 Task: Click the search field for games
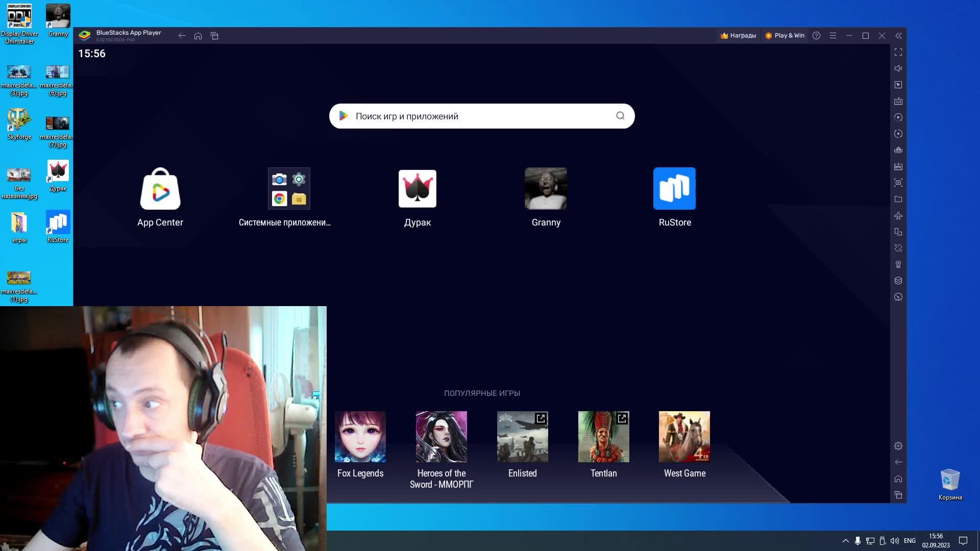point(481,116)
